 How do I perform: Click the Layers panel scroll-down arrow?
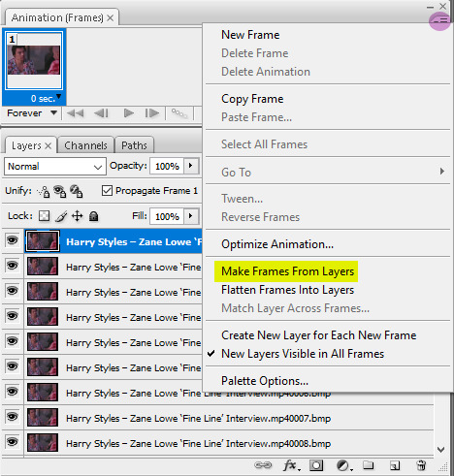tap(440, 450)
